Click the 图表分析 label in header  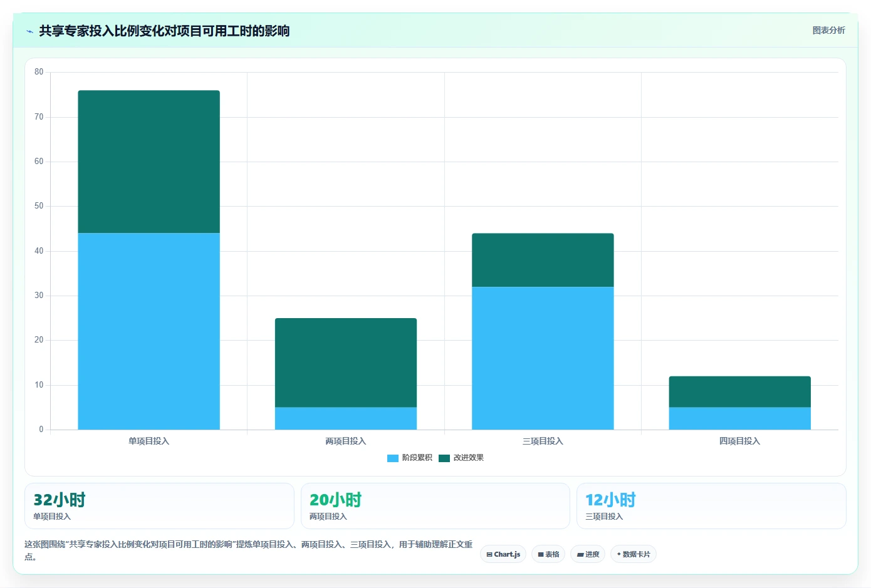[828, 30]
